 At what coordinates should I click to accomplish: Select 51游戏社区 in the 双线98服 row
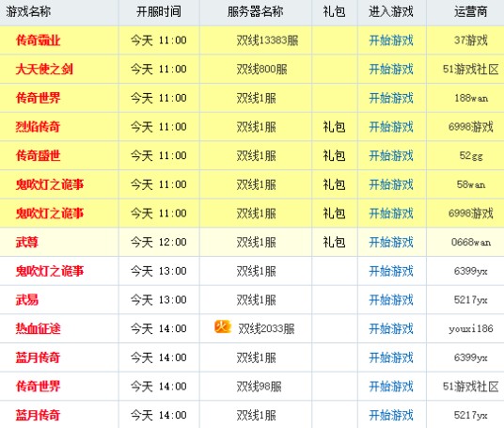click(471, 387)
